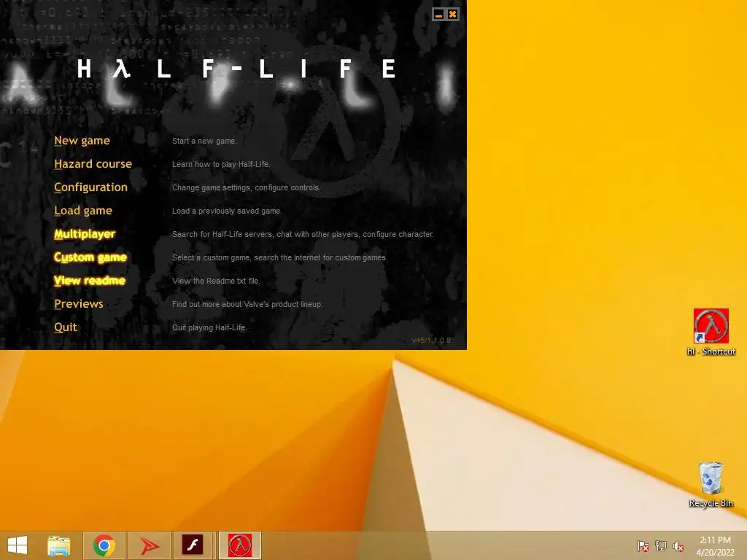
Task: Open File Explorer from taskbar
Action: (59, 545)
